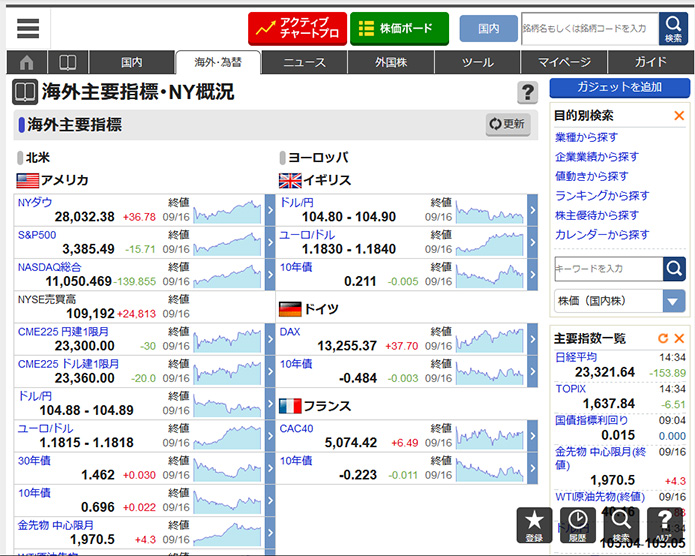Open the book icon tab
The width and height of the screenshot is (695, 556).
(x=68, y=62)
